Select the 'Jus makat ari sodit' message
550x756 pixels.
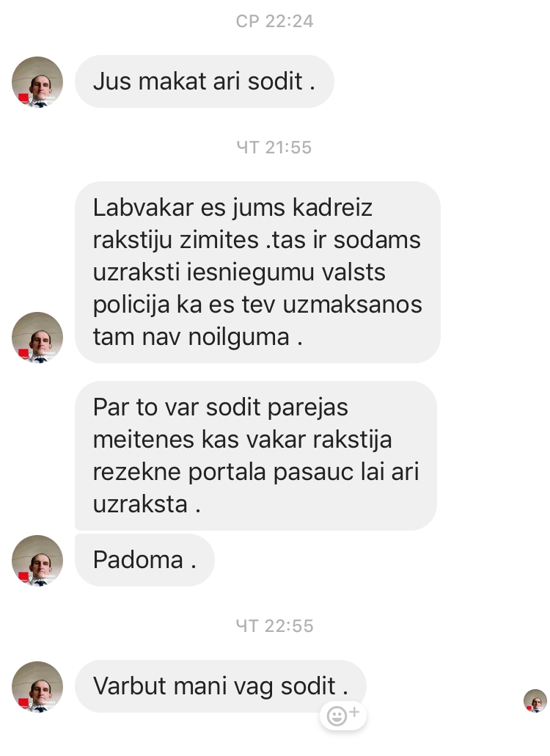[x=204, y=81]
